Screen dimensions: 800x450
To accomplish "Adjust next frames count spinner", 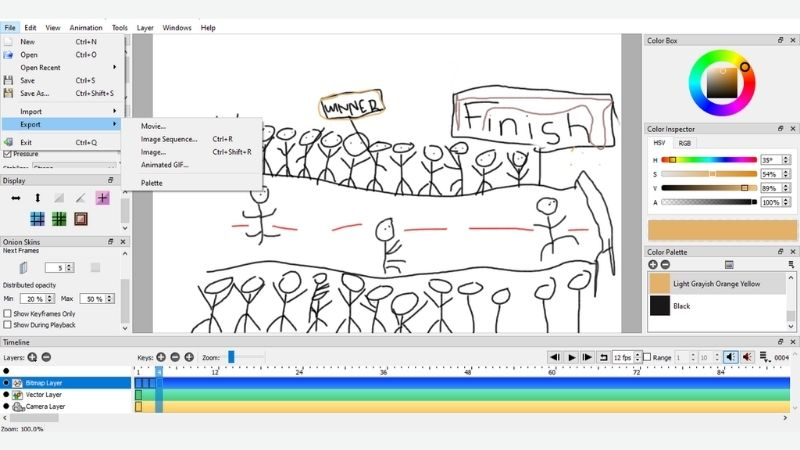I will coord(69,267).
